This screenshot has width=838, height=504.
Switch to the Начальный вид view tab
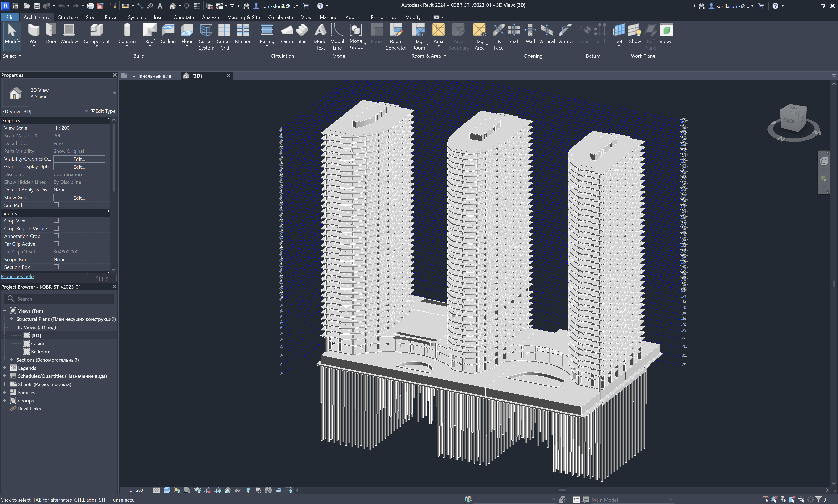click(x=150, y=76)
